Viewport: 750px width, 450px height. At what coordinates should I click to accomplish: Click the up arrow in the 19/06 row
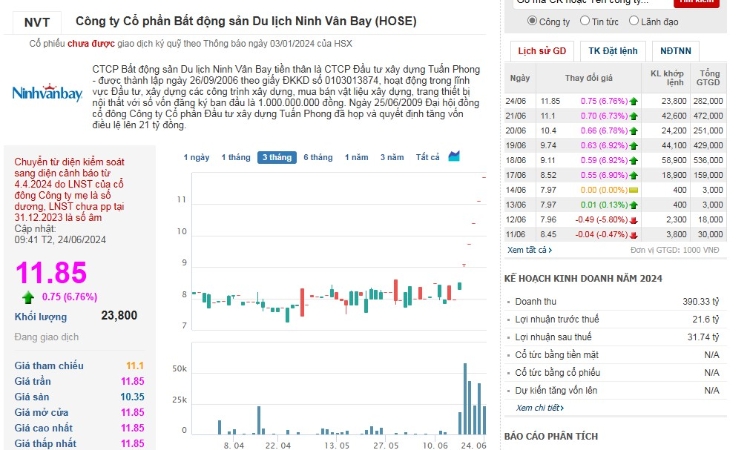pyautogui.click(x=634, y=145)
